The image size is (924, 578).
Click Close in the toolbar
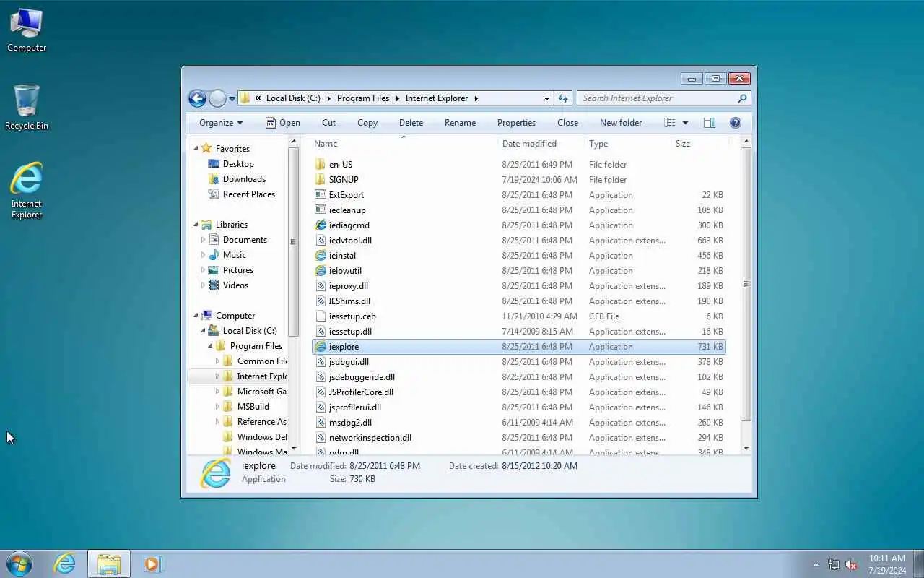(567, 123)
